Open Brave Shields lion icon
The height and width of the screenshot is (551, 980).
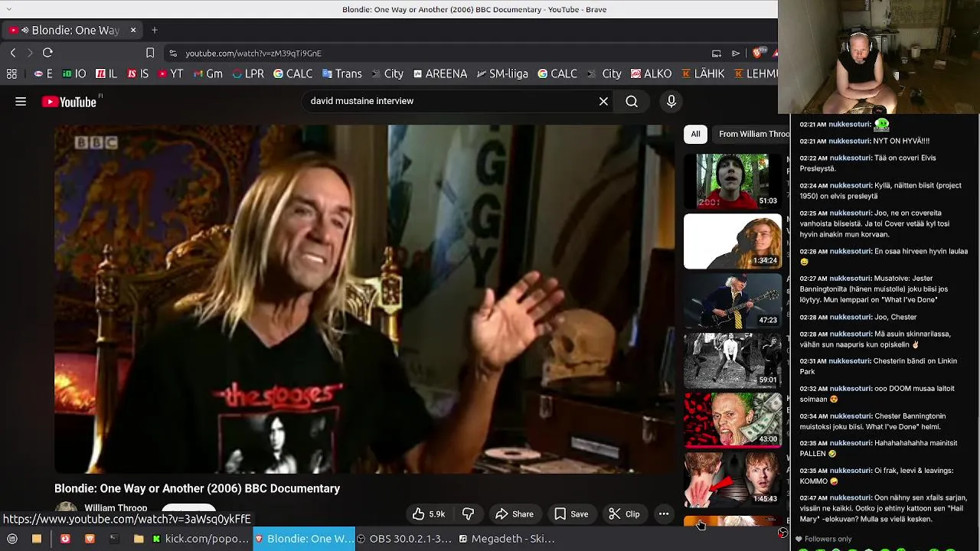(757, 52)
